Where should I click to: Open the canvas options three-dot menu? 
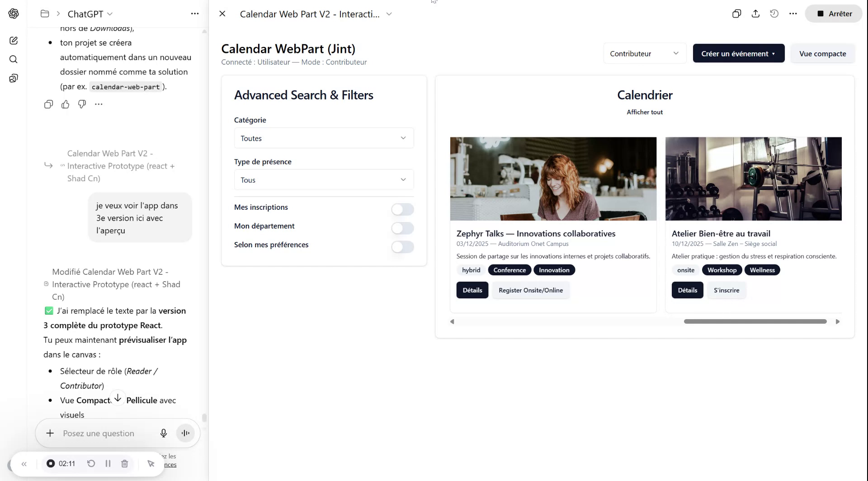pyautogui.click(x=793, y=14)
